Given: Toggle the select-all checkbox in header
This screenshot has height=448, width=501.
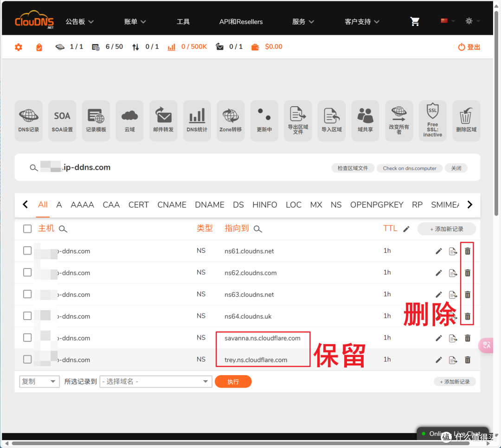Looking at the screenshot, I should pos(27,229).
